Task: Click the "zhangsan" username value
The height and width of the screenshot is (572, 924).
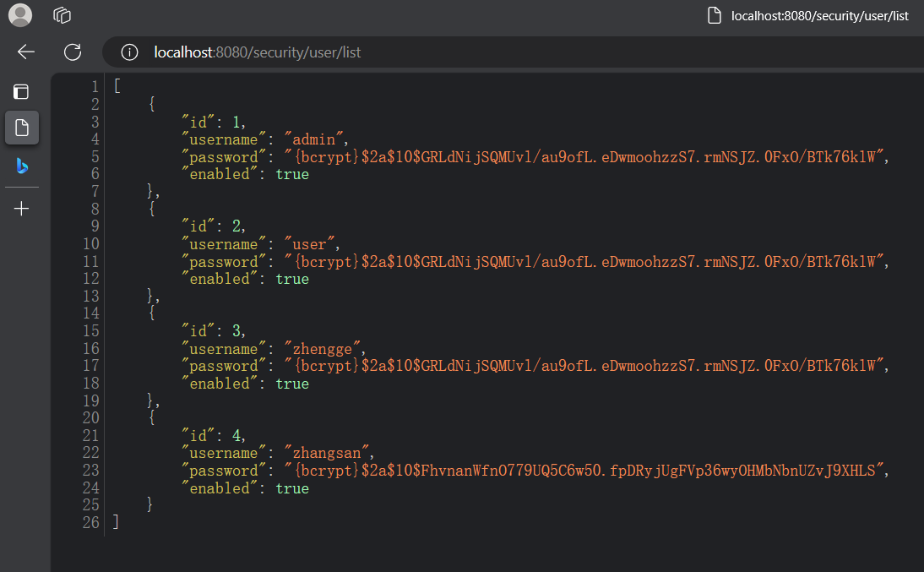Action: coord(329,454)
